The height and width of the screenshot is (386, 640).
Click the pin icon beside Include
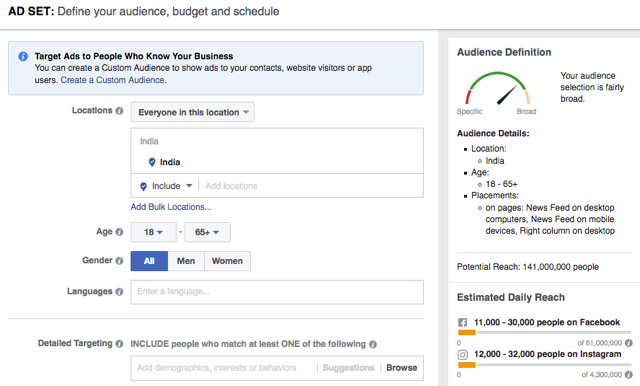tap(143, 186)
